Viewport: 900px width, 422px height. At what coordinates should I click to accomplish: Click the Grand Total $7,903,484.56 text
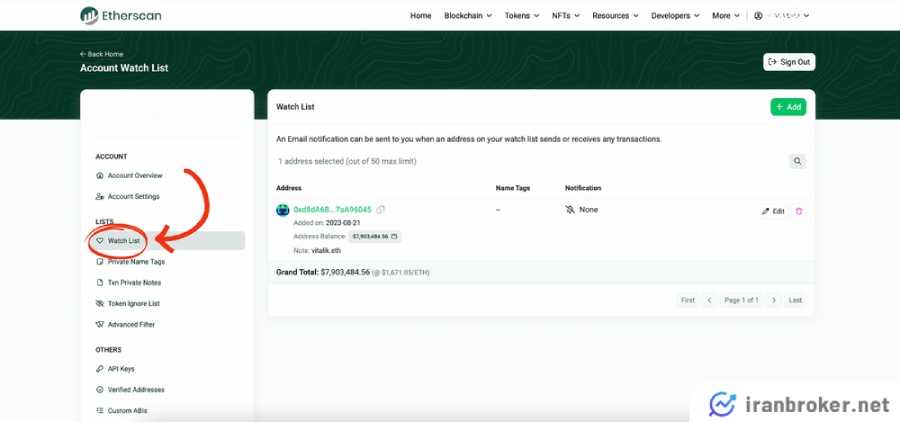pos(323,272)
